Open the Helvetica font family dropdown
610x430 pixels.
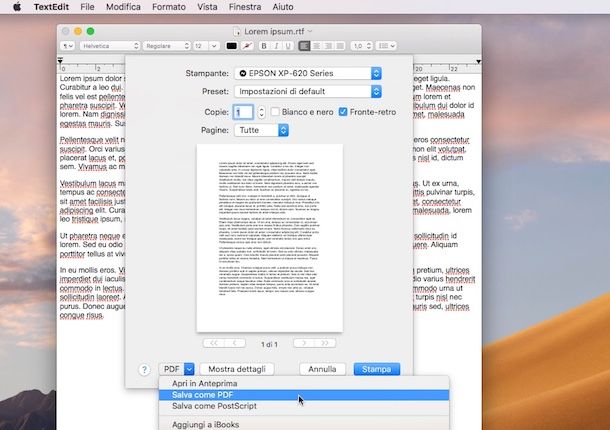pos(110,46)
